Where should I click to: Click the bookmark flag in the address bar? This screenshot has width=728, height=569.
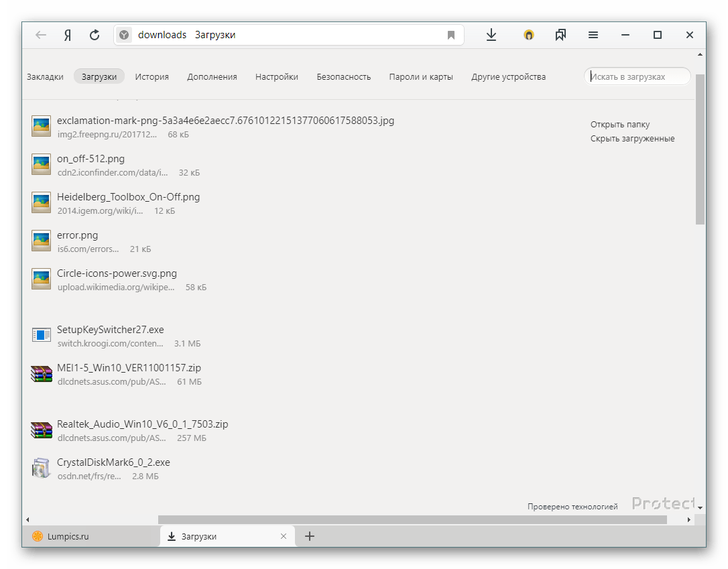pos(451,35)
